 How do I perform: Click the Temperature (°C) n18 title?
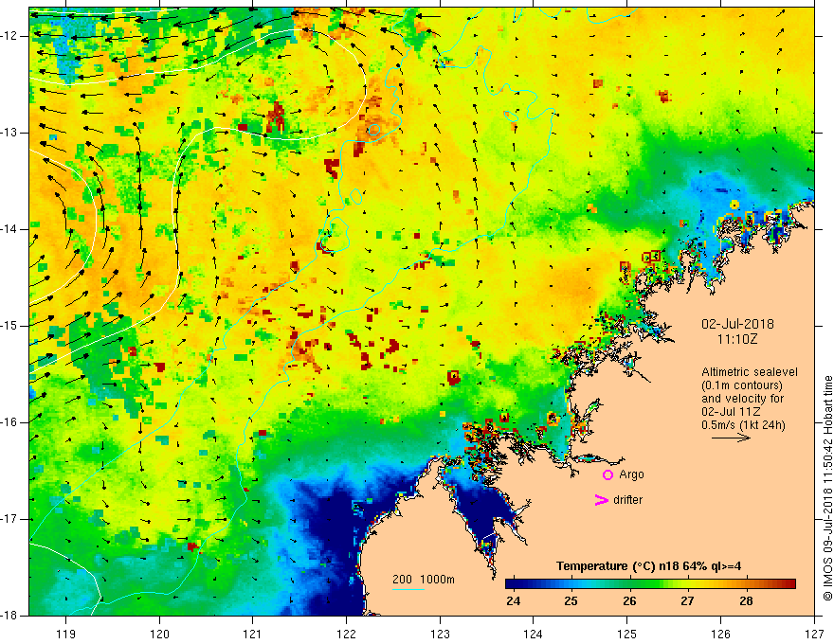(x=649, y=566)
